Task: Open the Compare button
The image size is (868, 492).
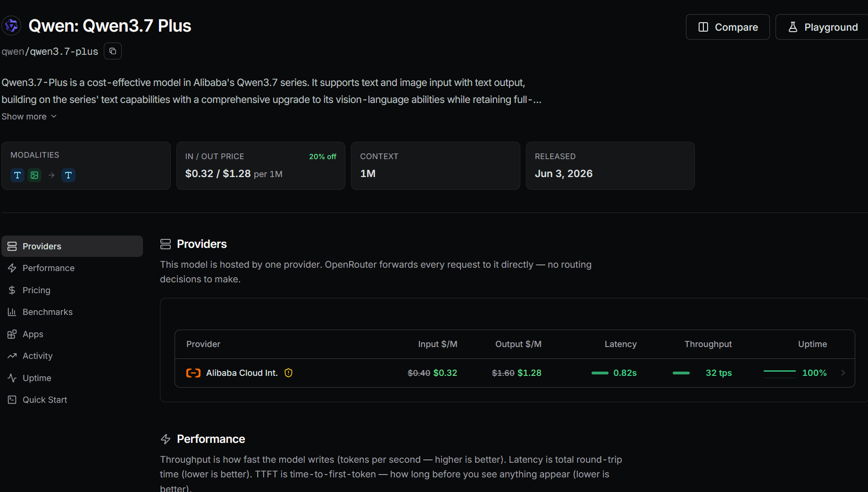Action: click(727, 27)
